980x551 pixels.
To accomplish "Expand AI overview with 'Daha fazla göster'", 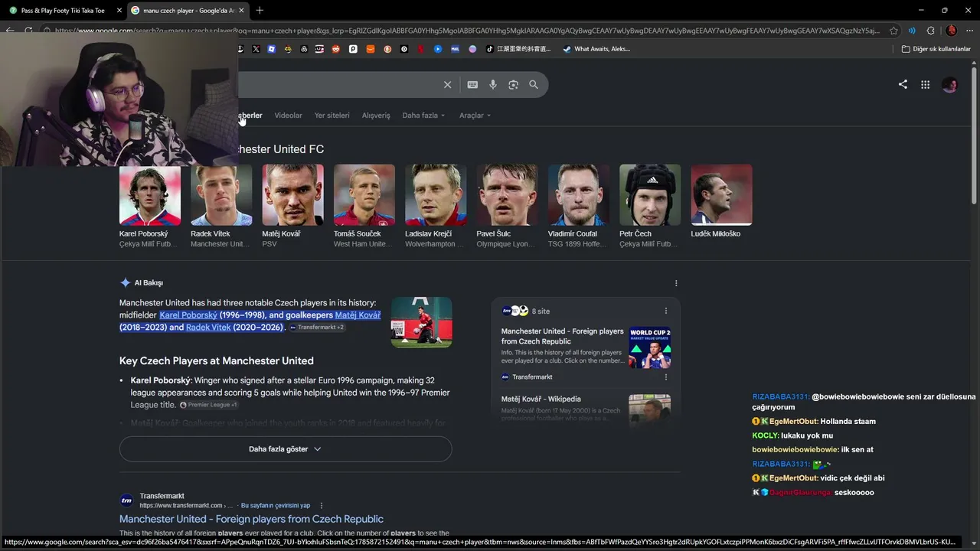I will (286, 449).
